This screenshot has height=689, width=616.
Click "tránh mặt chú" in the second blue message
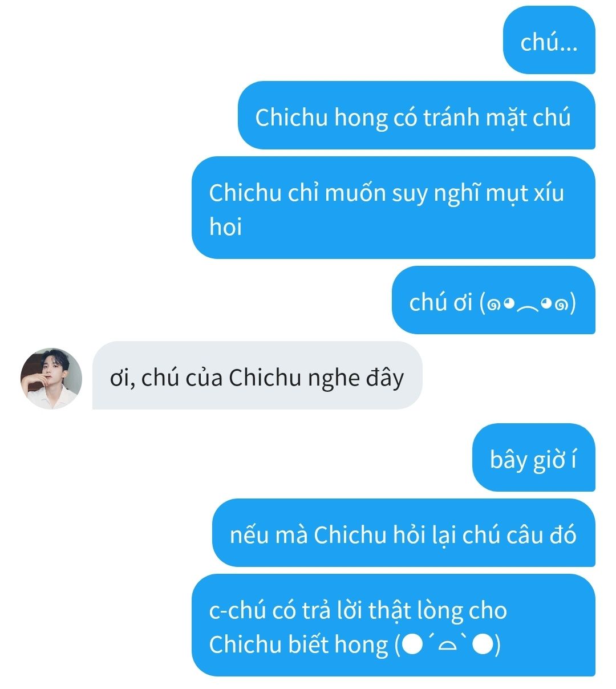(497, 117)
